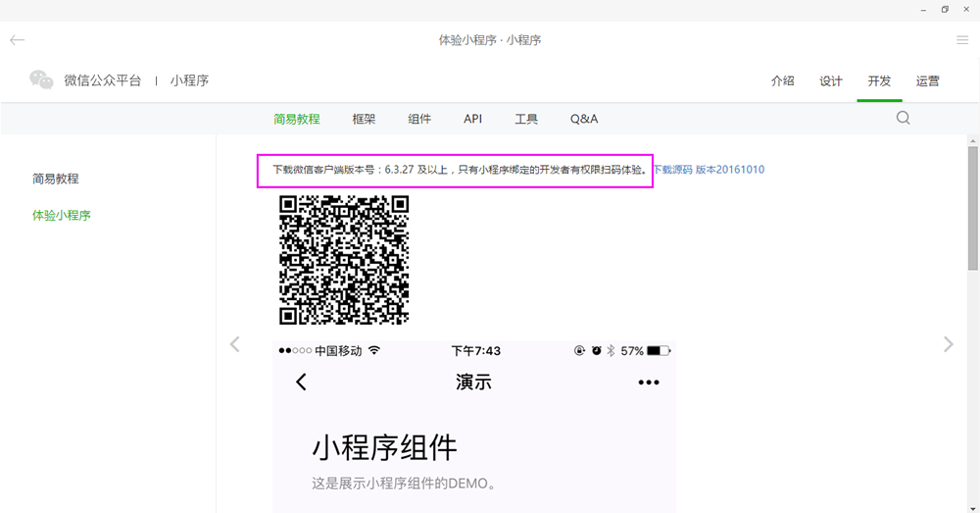Click the QR code image
Screen dimensions: 980x513
click(x=344, y=260)
